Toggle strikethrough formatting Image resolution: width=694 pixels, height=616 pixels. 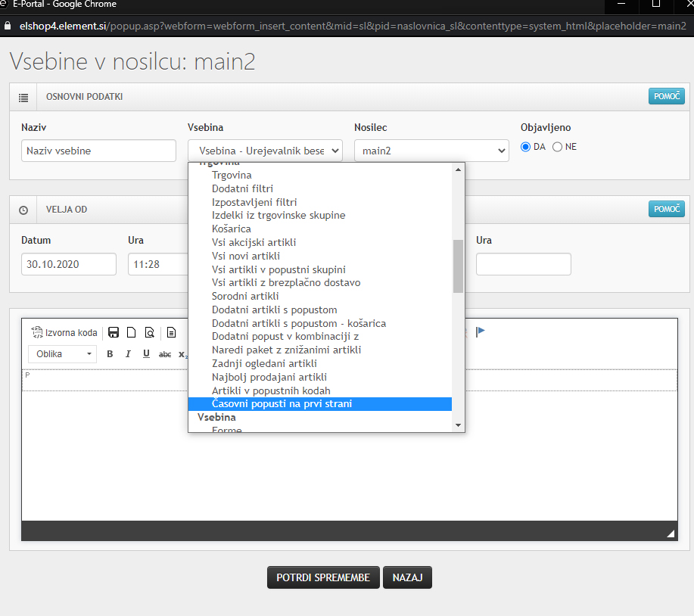point(165,354)
